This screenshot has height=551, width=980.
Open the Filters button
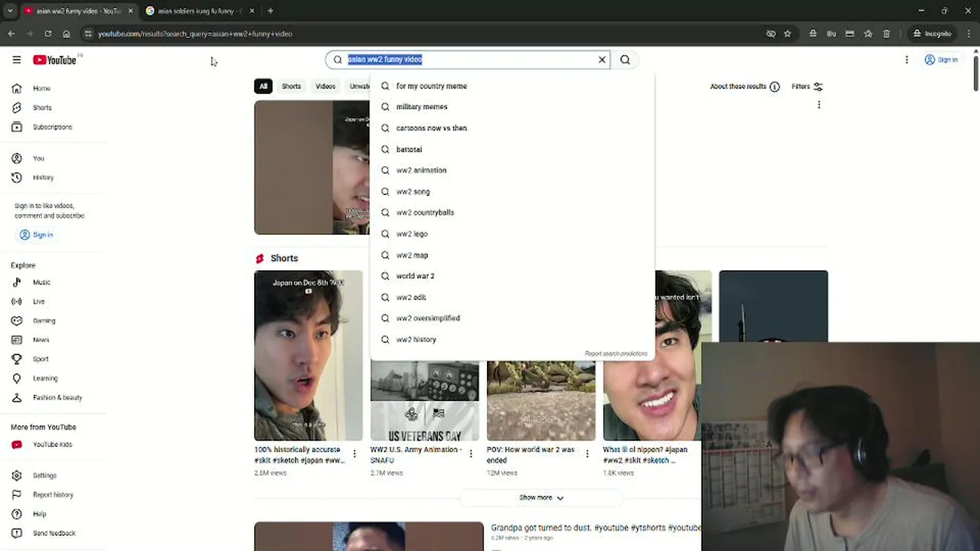[x=807, y=86]
